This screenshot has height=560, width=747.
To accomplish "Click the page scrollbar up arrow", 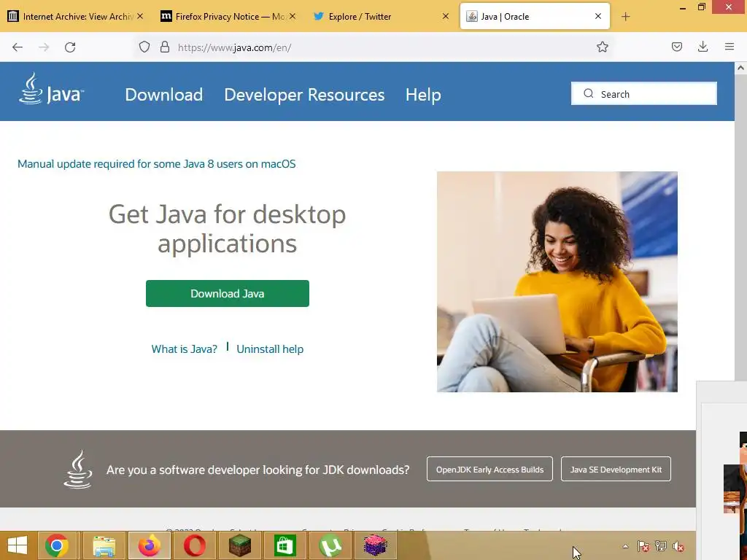I will [x=740, y=68].
